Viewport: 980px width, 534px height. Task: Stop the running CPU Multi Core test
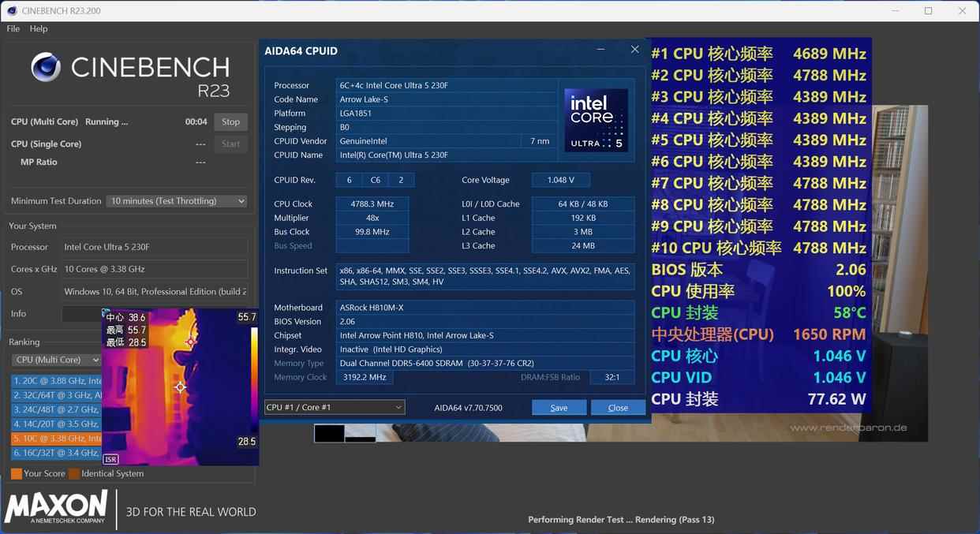(x=230, y=121)
